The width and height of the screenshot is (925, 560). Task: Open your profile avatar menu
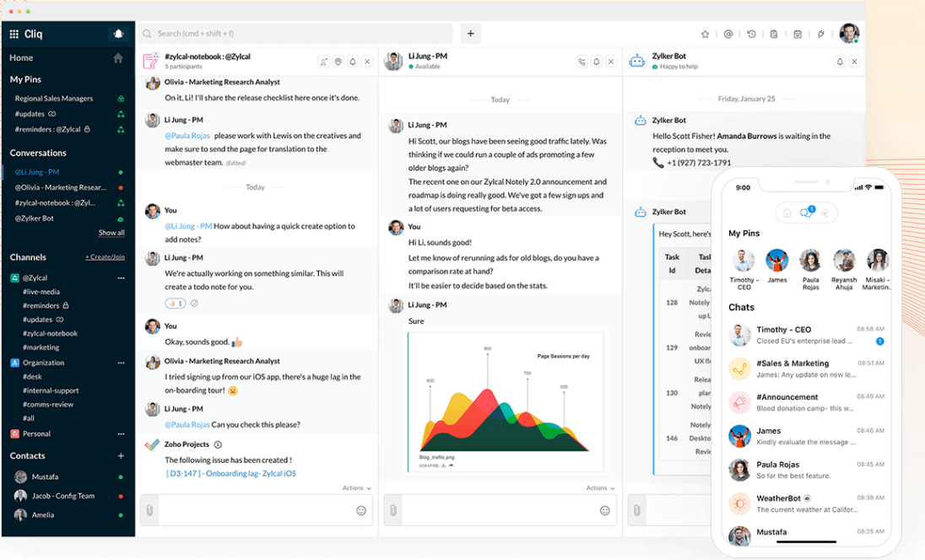point(849,34)
